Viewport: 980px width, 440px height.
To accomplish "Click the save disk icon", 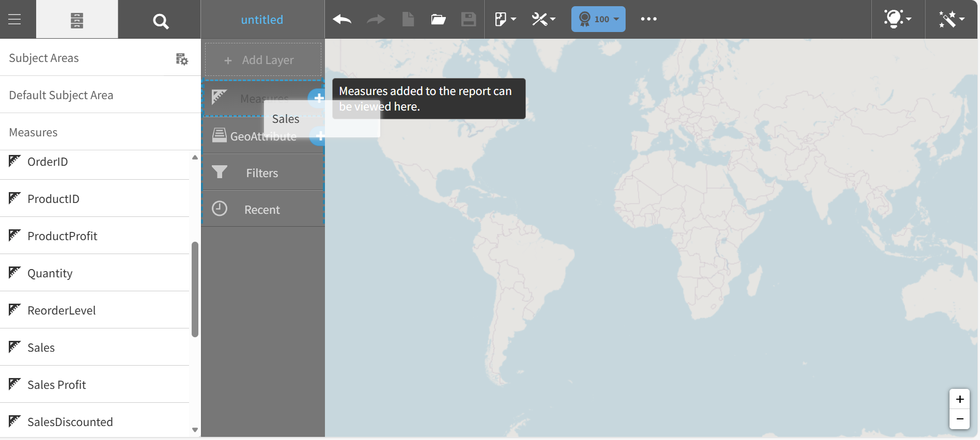I will [469, 20].
